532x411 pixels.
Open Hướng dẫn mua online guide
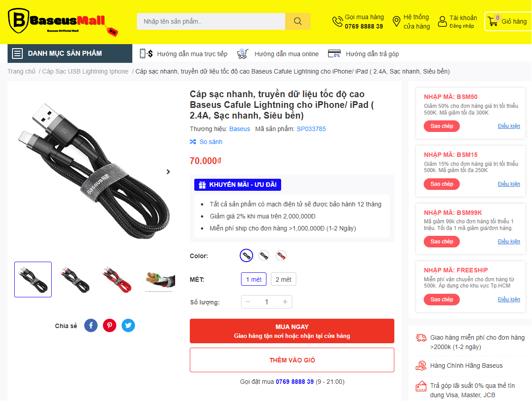click(278, 53)
